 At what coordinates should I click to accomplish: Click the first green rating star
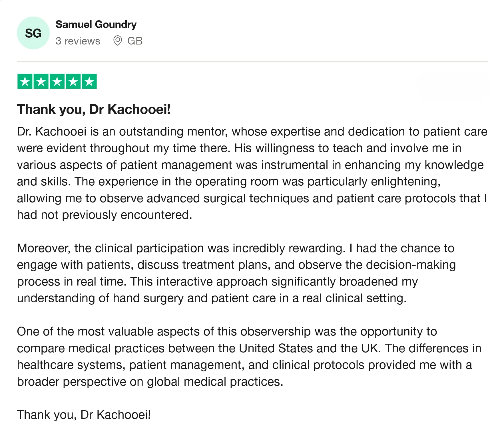tap(25, 82)
